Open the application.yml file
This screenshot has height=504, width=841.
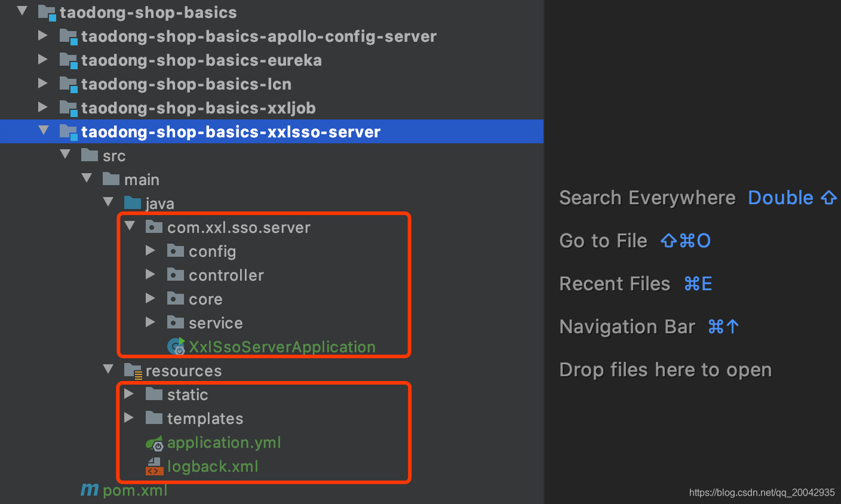tap(224, 443)
